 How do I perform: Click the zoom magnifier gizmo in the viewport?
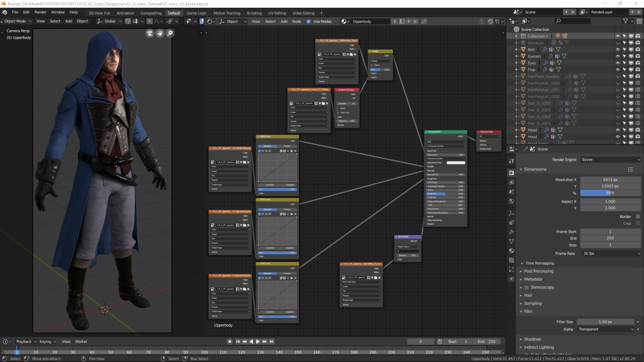coord(170,33)
